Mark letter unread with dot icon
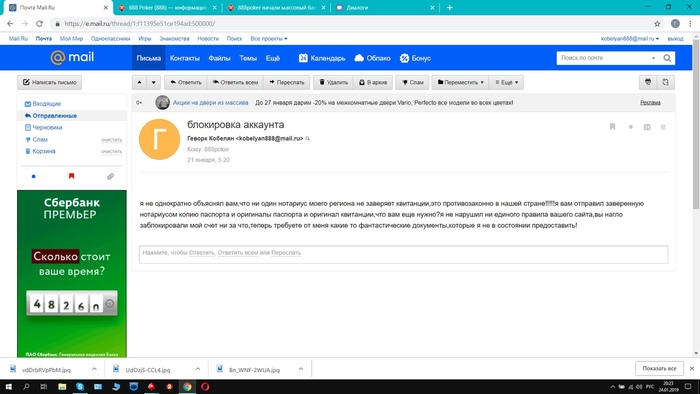This screenshot has width=700, height=394. point(630,127)
